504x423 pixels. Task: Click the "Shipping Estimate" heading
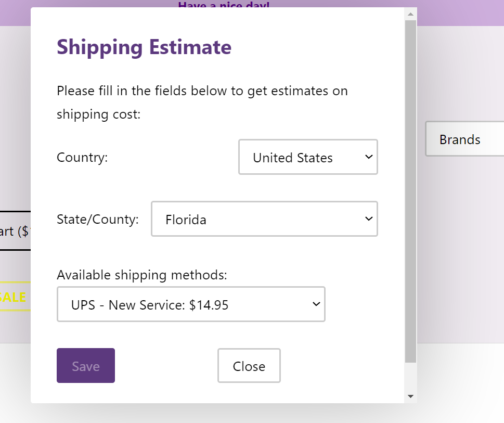[x=144, y=47]
